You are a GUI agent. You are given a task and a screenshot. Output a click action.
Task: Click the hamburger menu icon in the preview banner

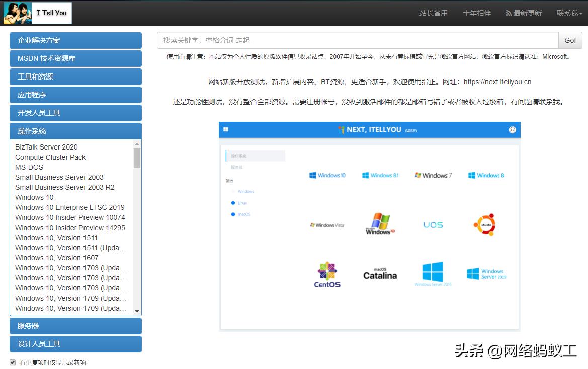pos(227,129)
